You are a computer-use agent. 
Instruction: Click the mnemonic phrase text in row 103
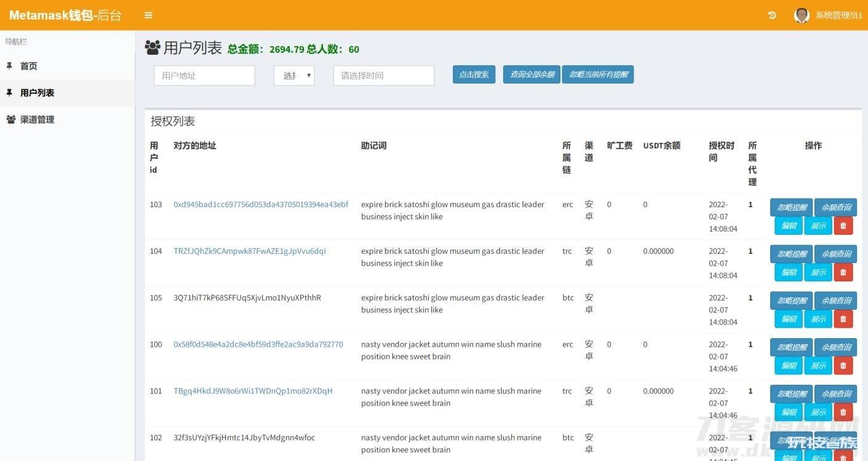tap(453, 210)
